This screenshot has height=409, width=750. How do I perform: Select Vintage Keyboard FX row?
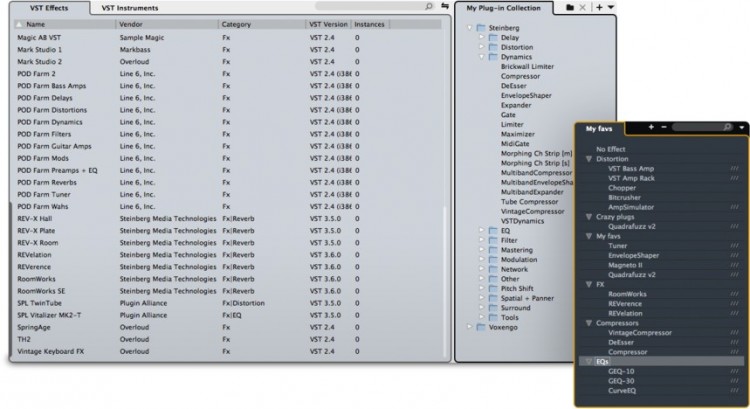point(229,351)
